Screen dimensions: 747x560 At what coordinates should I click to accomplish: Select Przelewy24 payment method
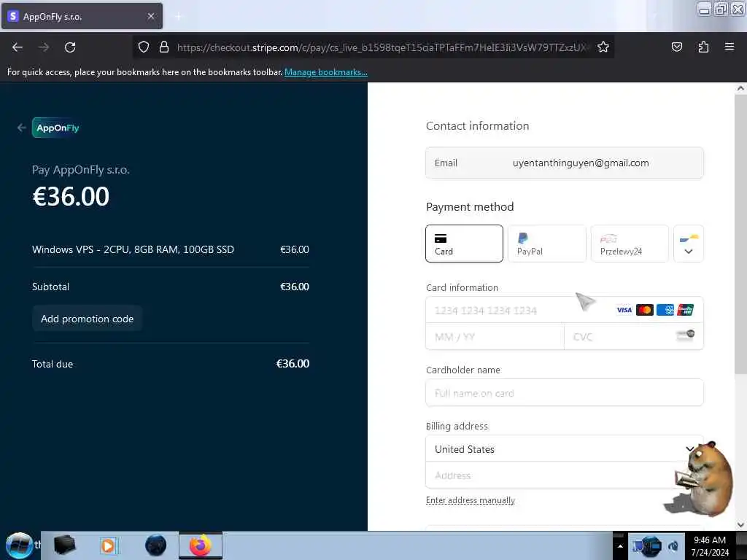630,244
